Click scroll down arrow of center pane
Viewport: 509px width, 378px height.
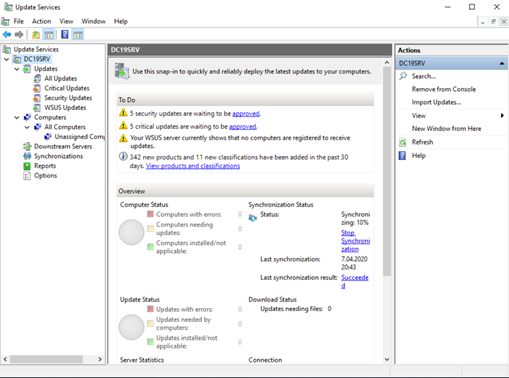pyautogui.click(x=387, y=359)
